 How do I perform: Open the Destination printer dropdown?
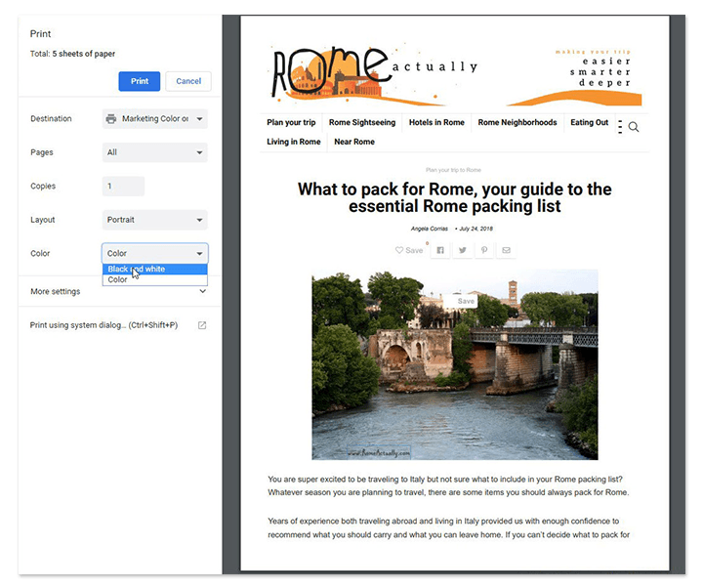tap(155, 119)
